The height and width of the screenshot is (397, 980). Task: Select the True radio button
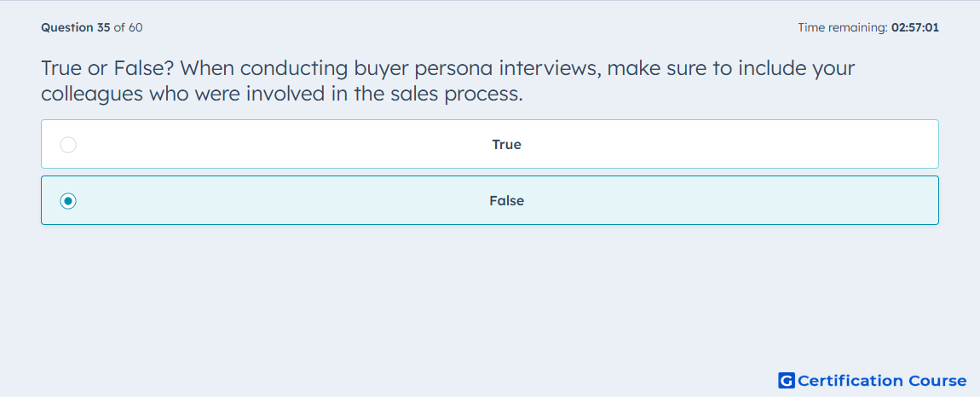(x=68, y=145)
